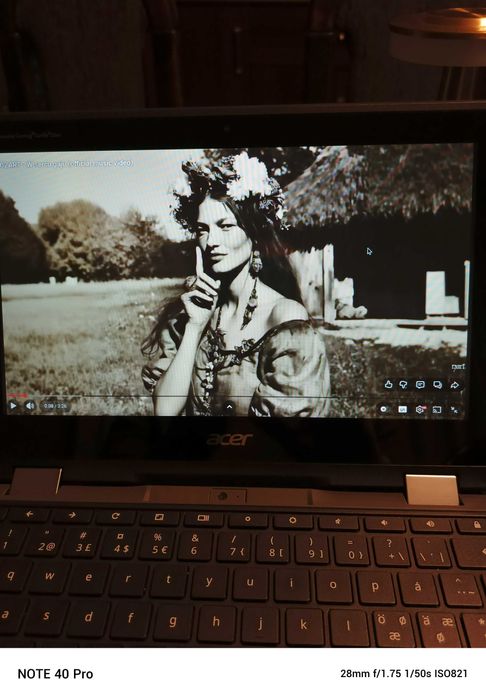
Task: Toggle the autoplay switch
Action: tap(384, 409)
